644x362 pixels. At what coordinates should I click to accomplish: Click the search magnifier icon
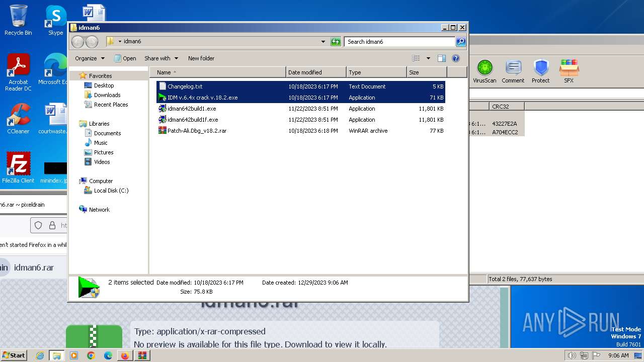coord(460,42)
